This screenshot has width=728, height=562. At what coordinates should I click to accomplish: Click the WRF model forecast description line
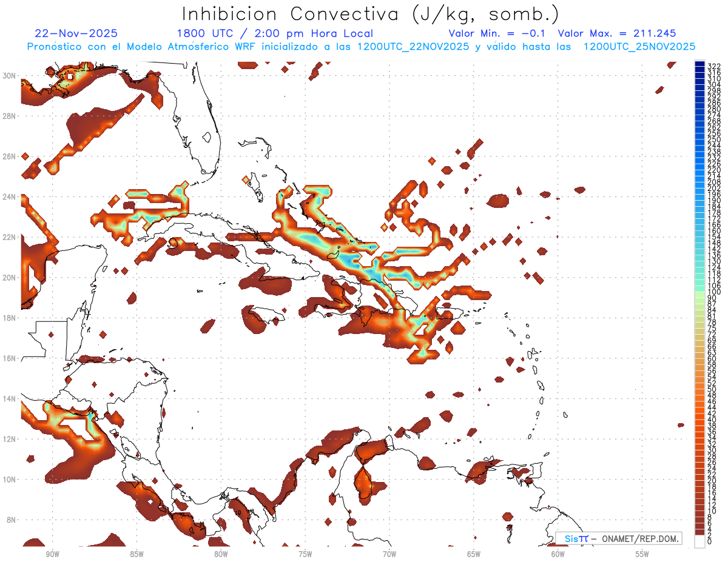[361, 47]
